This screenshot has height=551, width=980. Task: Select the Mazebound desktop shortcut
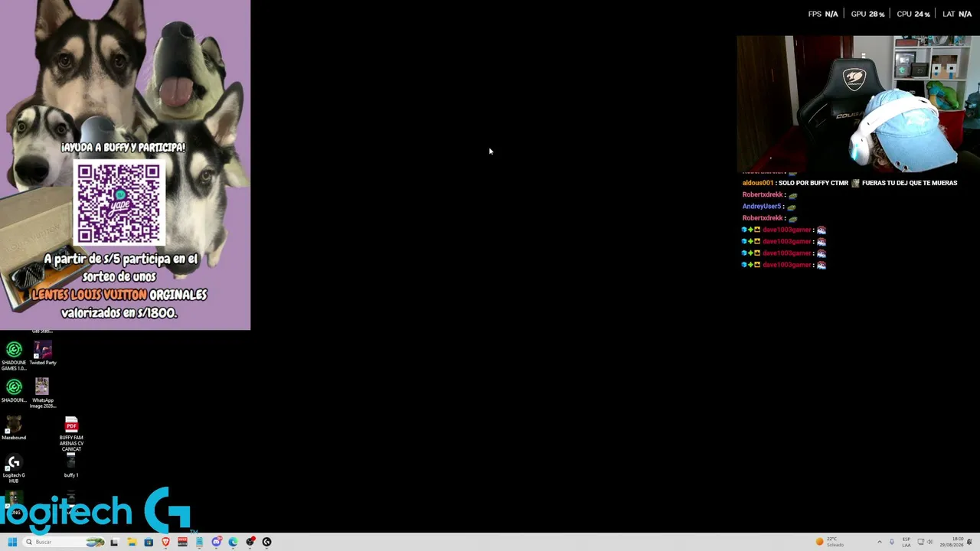click(x=14, y=428)
